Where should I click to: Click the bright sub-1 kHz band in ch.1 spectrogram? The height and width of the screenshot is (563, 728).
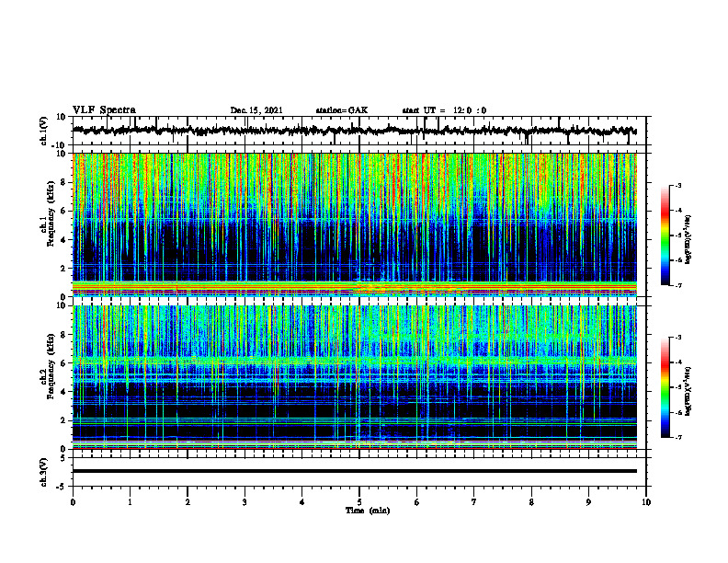(x=355, y=289)
